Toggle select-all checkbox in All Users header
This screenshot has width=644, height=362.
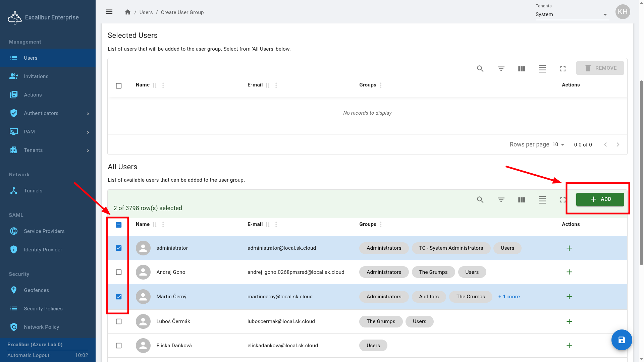[119, 225]
